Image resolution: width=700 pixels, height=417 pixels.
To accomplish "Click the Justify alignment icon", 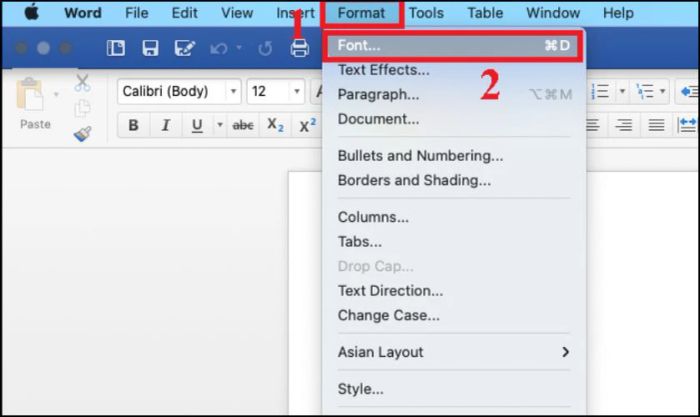I will pos(656,125).
